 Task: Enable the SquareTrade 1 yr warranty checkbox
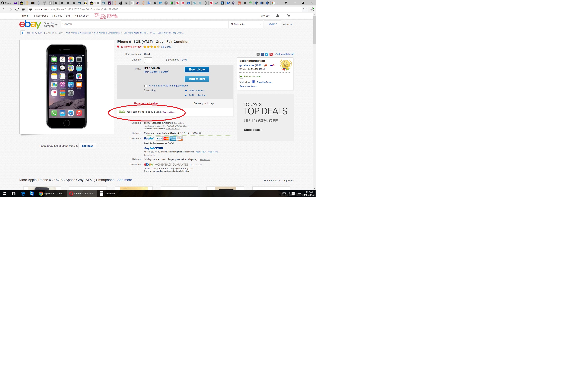(x=145, y=86)
